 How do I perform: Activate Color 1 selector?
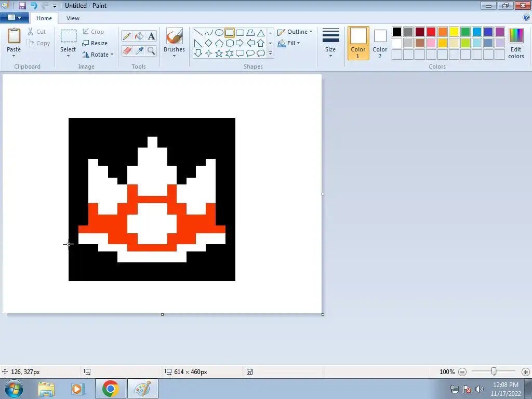pos(358,43)
